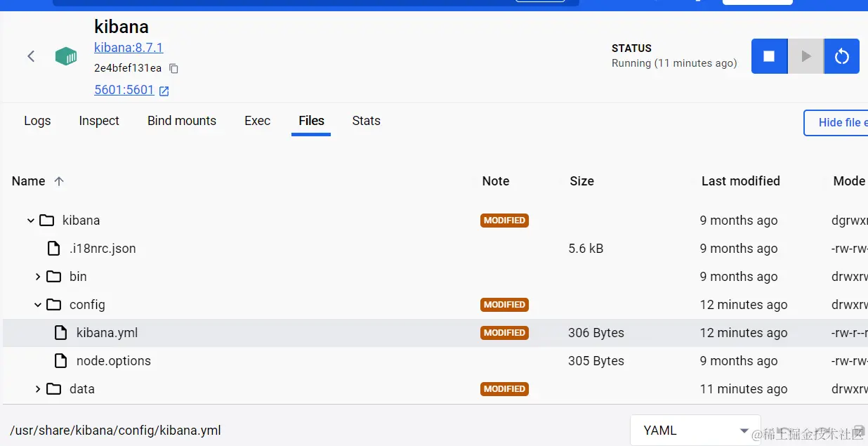Click the config folder name
This screenshot has width=868, height=446.
(x=87, y=305)
